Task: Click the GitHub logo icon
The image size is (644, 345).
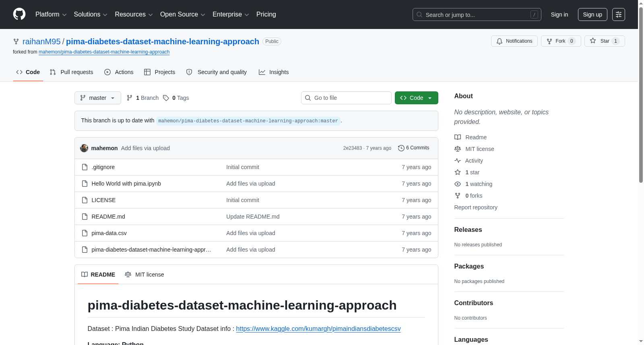Action: (x=19, y=14)
